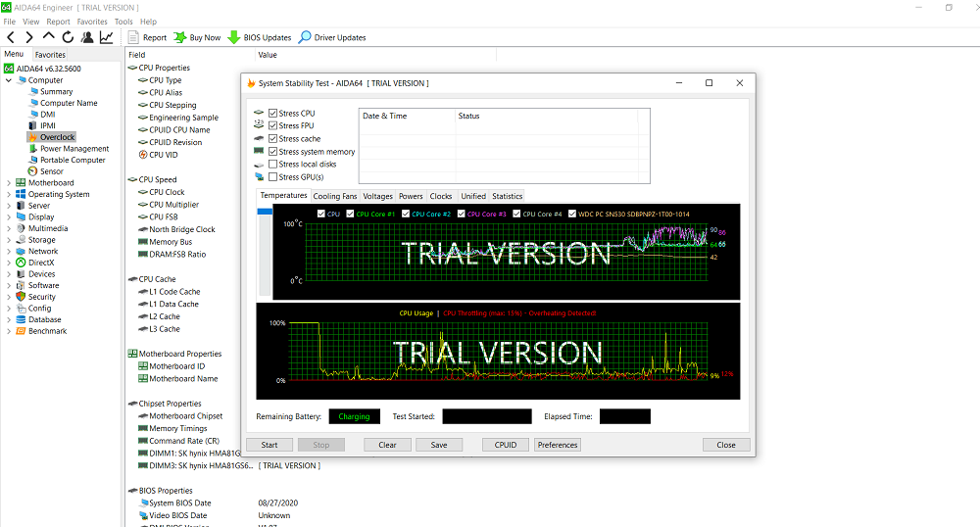Navigate back with the left arrow icon
The height and width of the screenshot is (527, 980).
(x=11, y=37)
